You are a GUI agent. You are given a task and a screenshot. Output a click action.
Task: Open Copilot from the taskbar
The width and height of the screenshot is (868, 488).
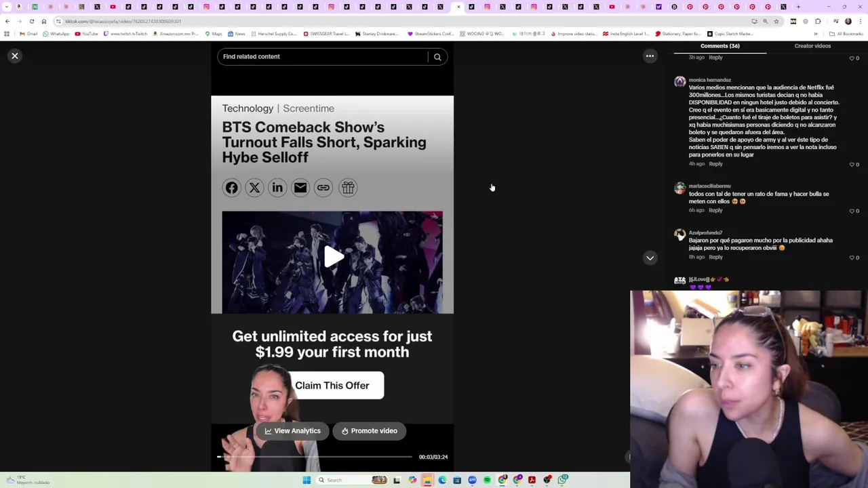click(412, 481)
